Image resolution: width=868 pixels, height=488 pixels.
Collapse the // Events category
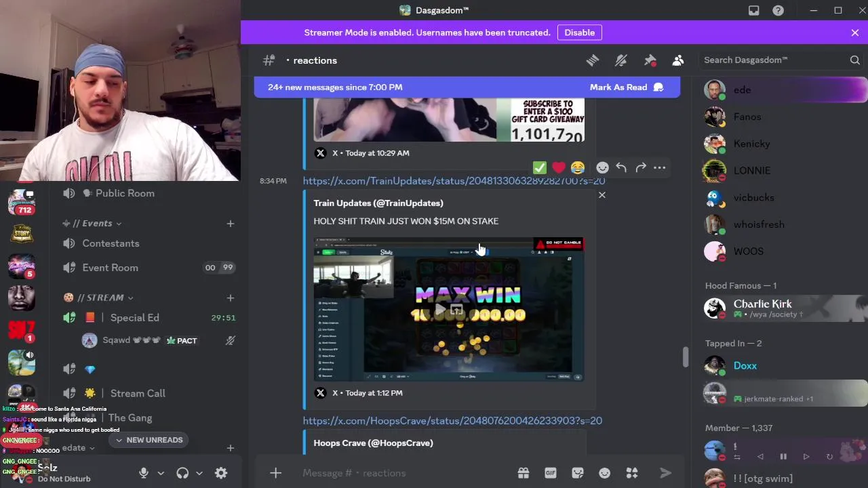97,224
